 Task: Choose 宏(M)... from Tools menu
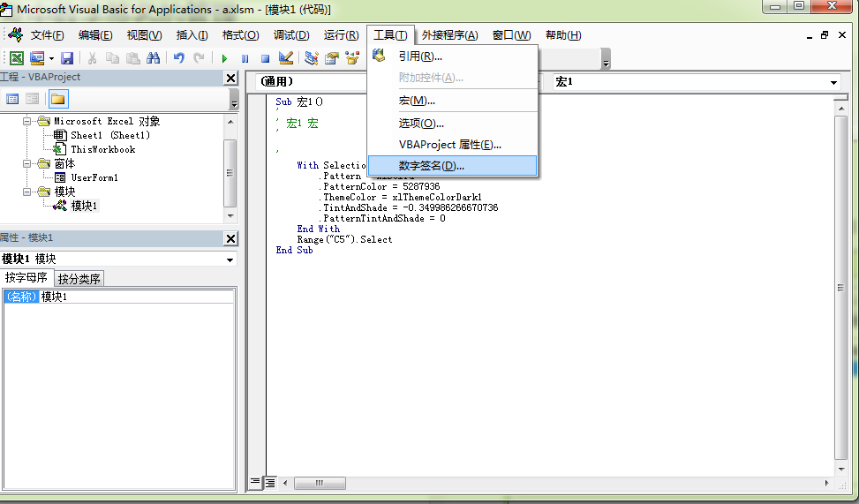[x=453, y=101]
